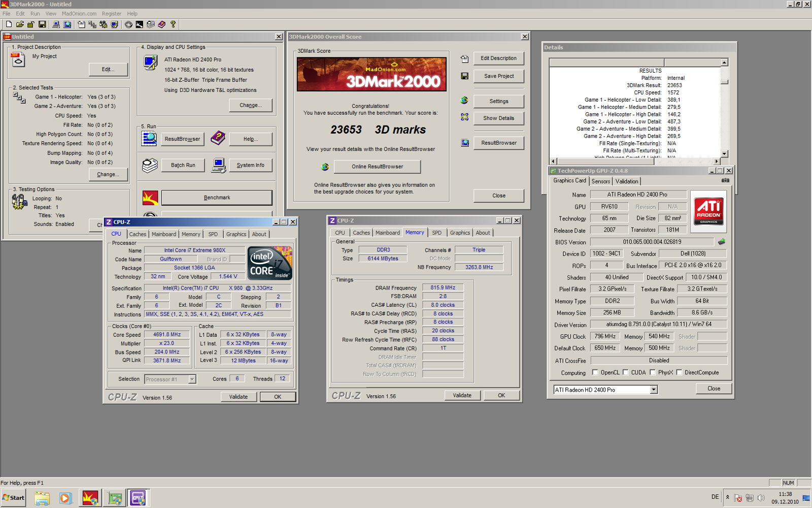The width and height of the screenshot is (812, 508).
Task: Open Windows Media Player from taskbar
Action: 65,498
